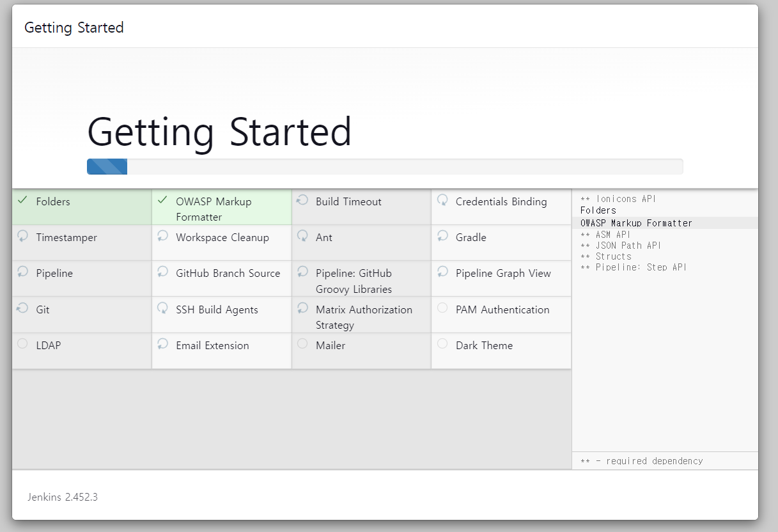Select the Credentials Binding plugin label
Viewport: 778px width, 532px height.
[x=501, y=201]
